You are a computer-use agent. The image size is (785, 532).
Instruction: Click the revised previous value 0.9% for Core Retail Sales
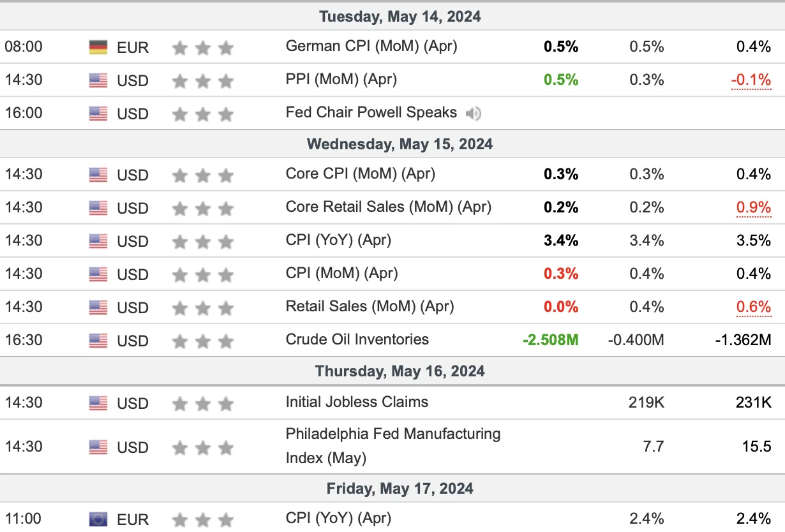[x=754, y=207]
